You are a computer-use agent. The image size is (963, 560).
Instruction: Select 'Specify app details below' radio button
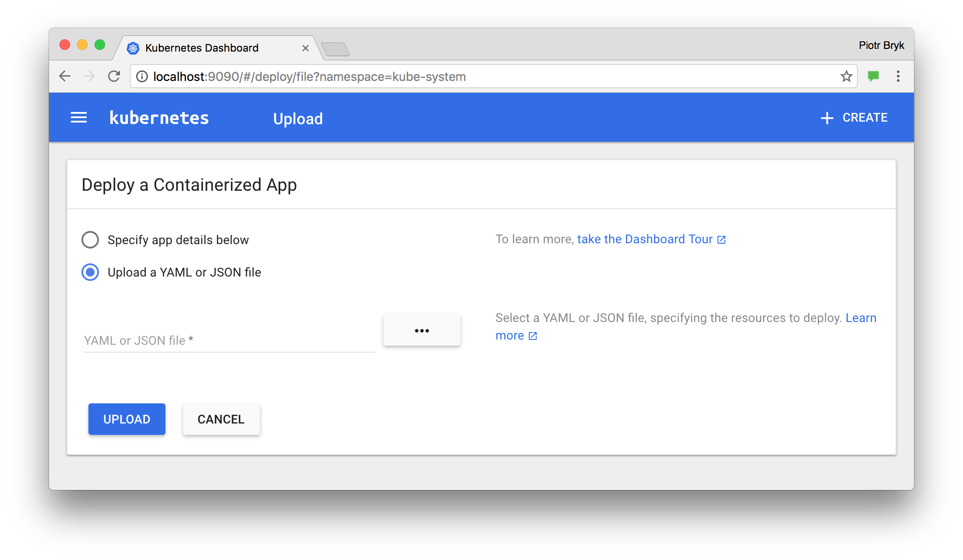[90, 239]
